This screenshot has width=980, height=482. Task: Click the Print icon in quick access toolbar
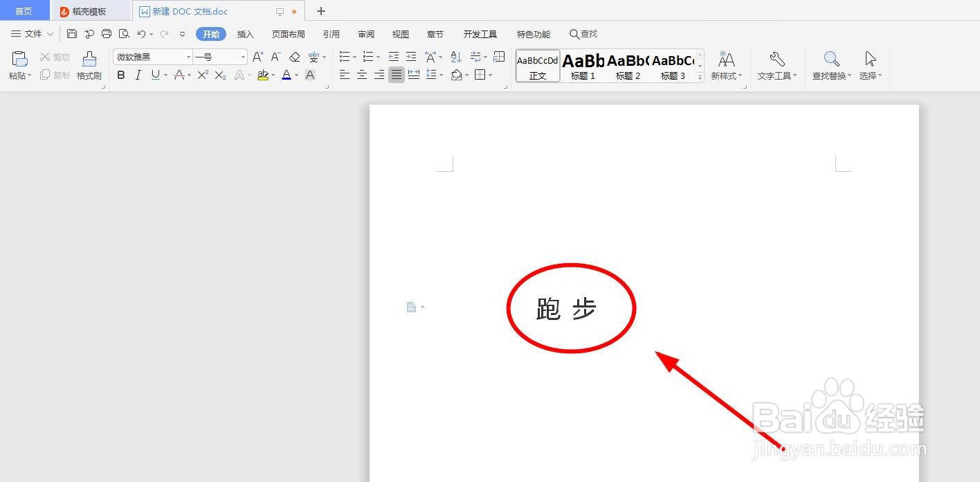107,34
